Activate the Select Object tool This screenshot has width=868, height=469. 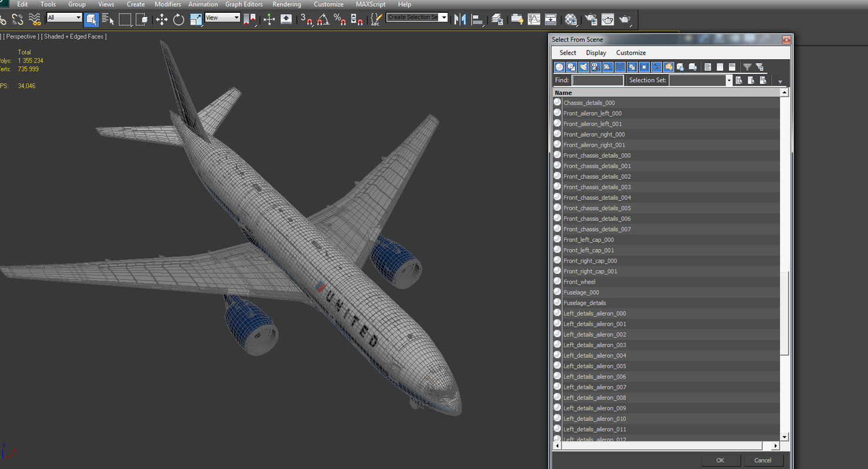(x=91, y=19)
